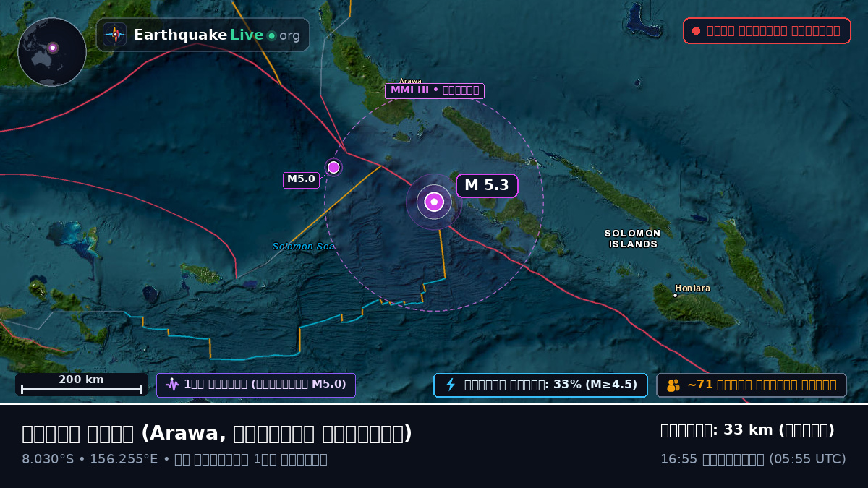Click the orange "~71" population badge text
This screenshot has height=488, width=868.
click(x=762, y=385)
